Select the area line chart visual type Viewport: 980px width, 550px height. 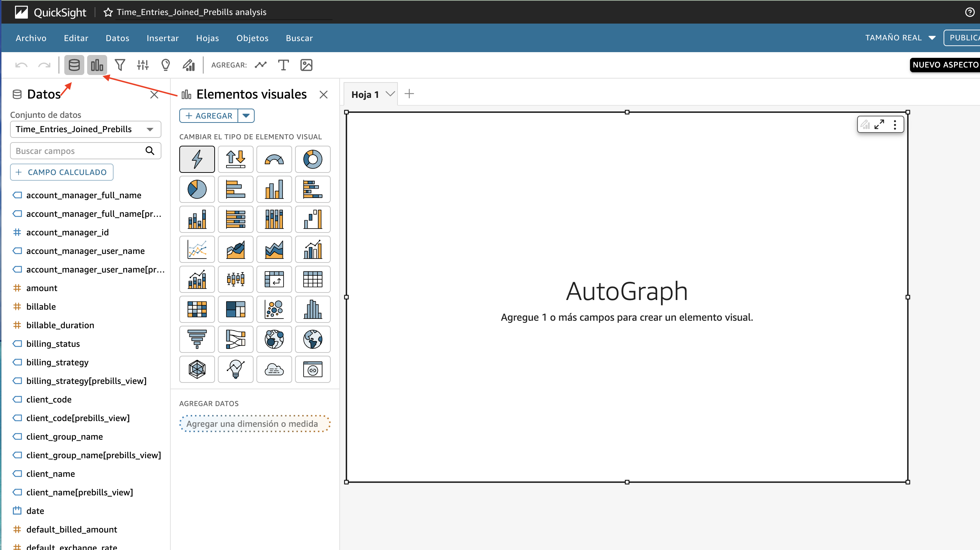(235, 249)
